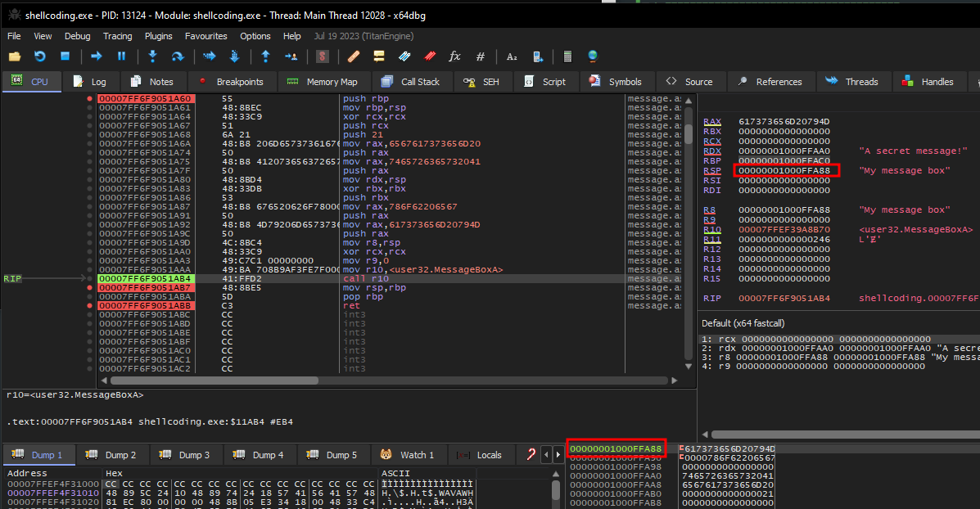Open the Calculator toolbar icon
Viewport: 980px width, 509px height.
coord(566,56)
